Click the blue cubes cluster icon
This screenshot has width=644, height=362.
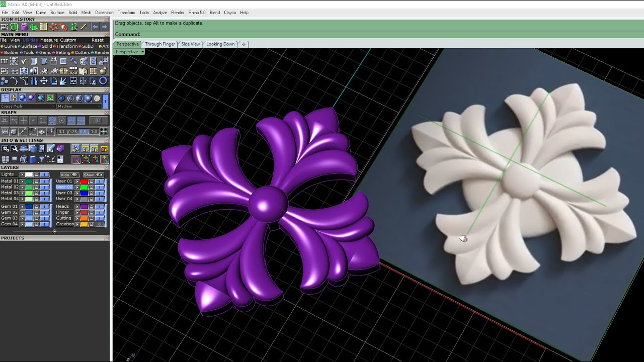coord(4,81)
